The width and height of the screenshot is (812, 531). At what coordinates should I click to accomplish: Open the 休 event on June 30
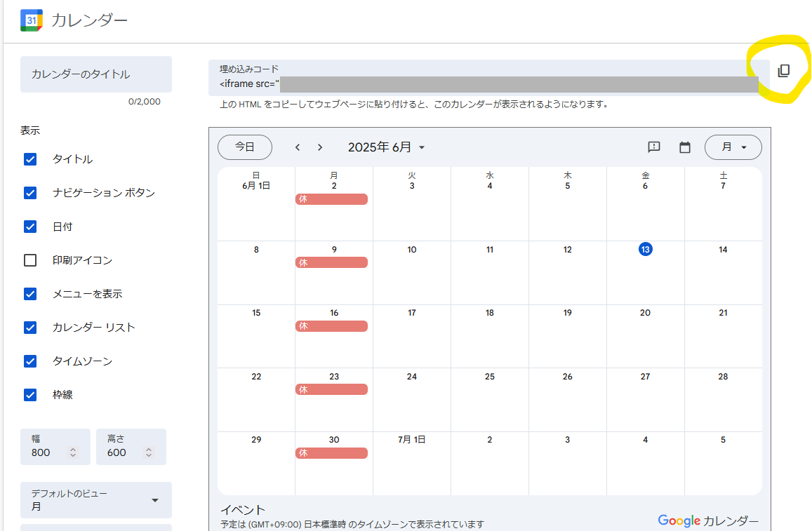click(331, 453)
